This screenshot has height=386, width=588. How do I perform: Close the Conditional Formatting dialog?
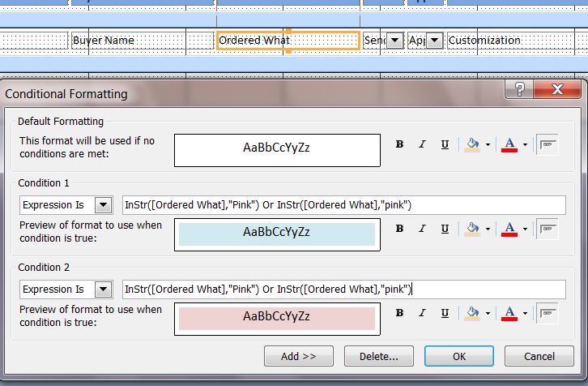click(x=557, y=89)
